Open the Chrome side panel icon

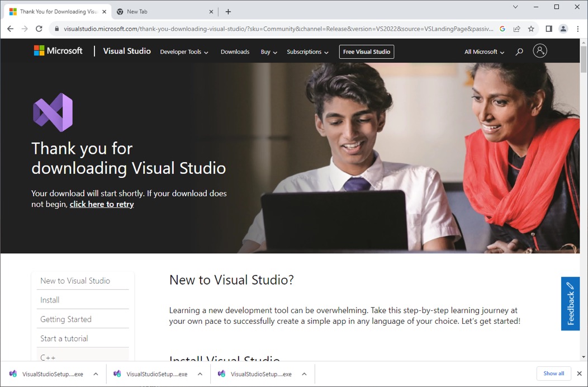[549, 29]
